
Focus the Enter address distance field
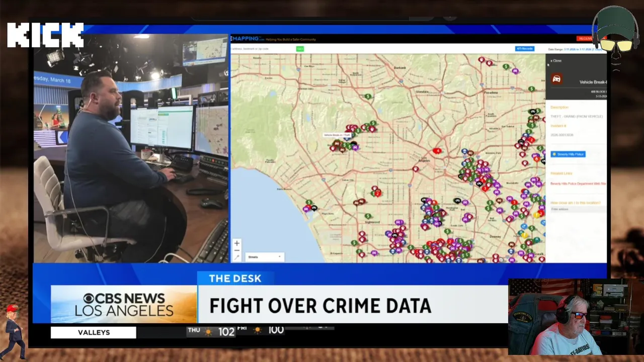click(x=578, y=209)
